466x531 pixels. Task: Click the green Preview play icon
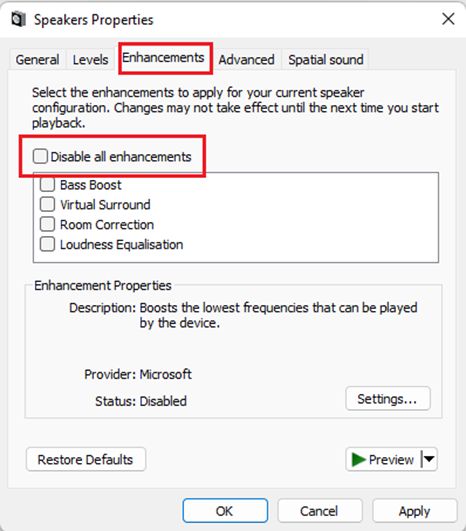tap(359, 460)
